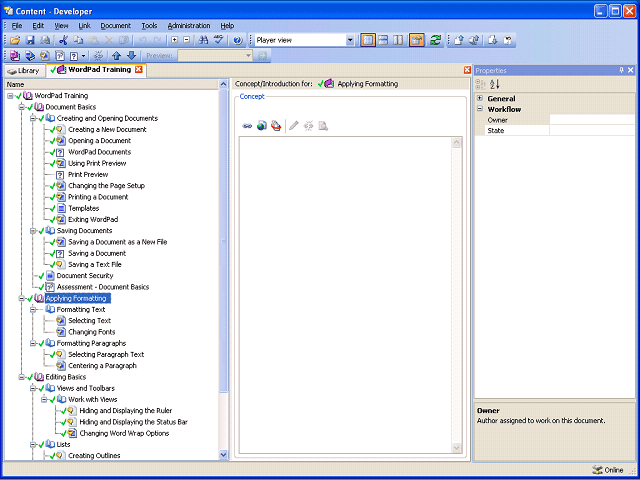Close the Concept pane with red X
640x480 pixels.
[467, 70]
